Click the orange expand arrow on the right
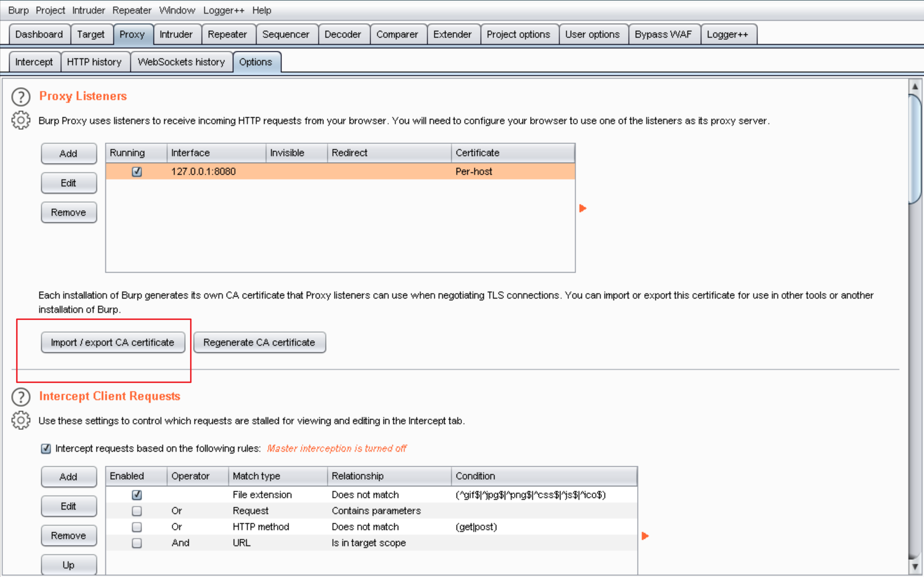The image size is (924, 577). (x=583, y=208)
